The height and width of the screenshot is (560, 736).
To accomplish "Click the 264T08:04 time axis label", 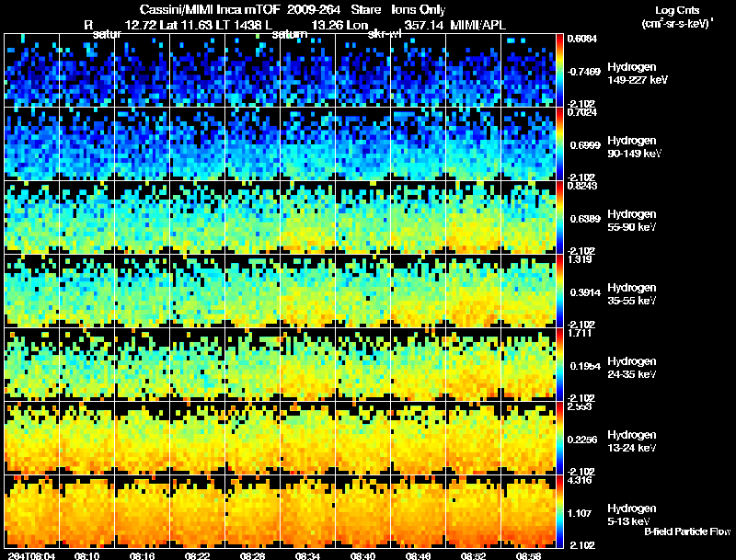I will click(32, 556).
